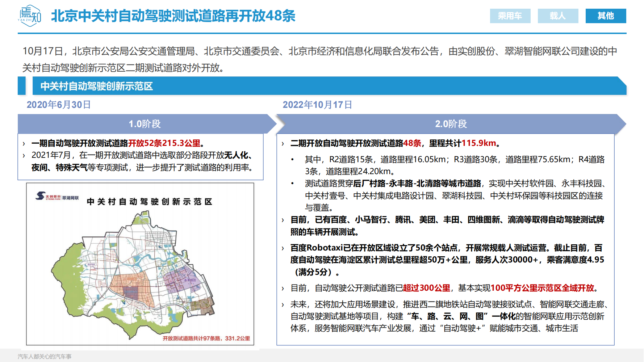Click the red text 开放52条215.3公里
The height and width of the screenshot is (362, 644).
tap(164, 143)
